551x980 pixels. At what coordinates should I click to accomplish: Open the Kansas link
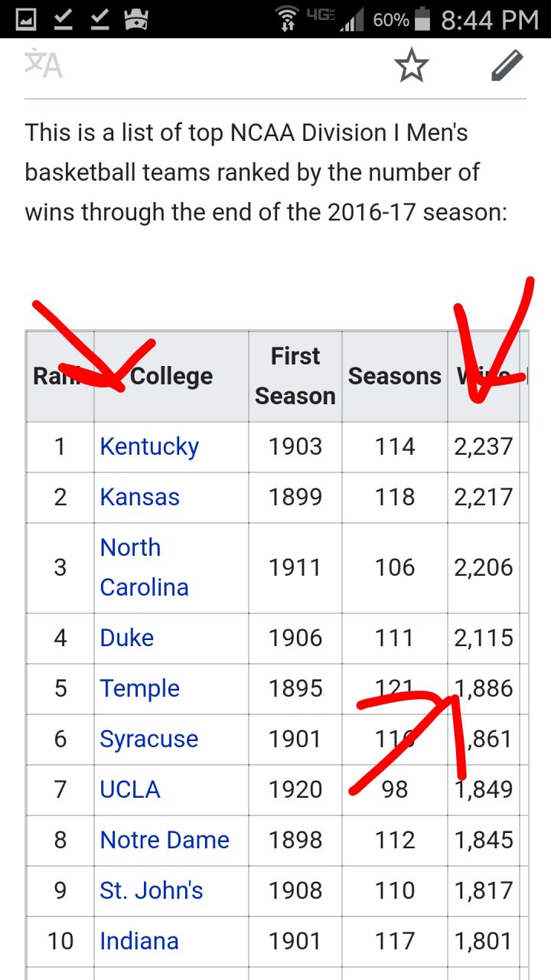[x=140, y=497]
